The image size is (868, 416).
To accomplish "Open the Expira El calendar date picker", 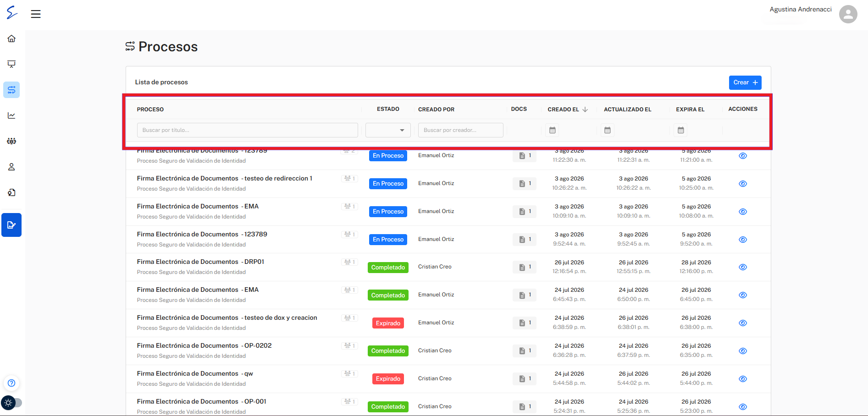I will [681, 130].
